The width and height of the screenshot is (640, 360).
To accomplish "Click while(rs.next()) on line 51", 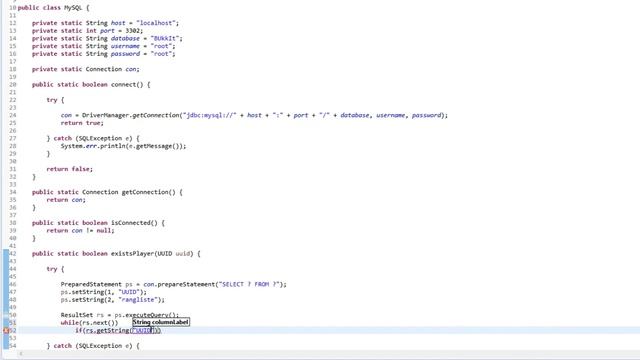I will click(x=89, y=323).
